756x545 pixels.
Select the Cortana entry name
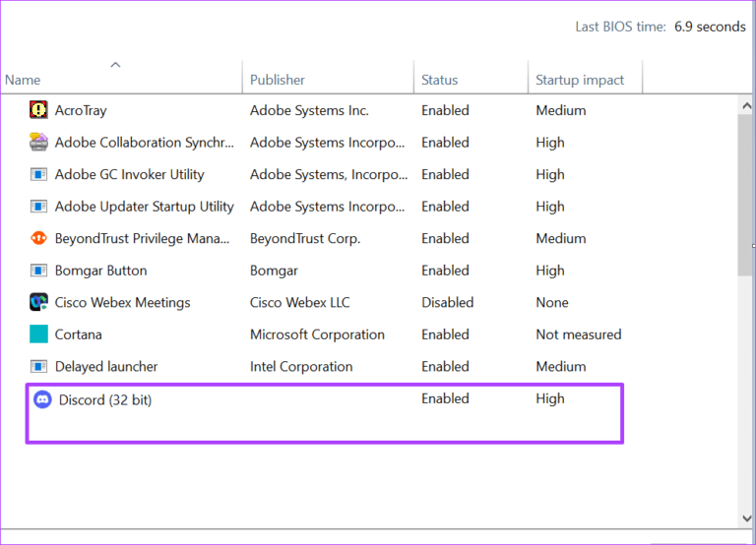click(78, 334)
